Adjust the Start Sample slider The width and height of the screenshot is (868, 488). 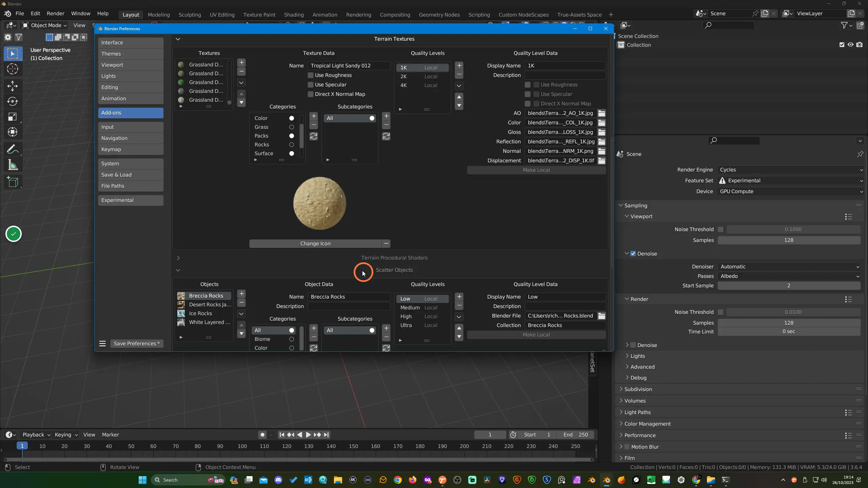(x=789, y=286)
